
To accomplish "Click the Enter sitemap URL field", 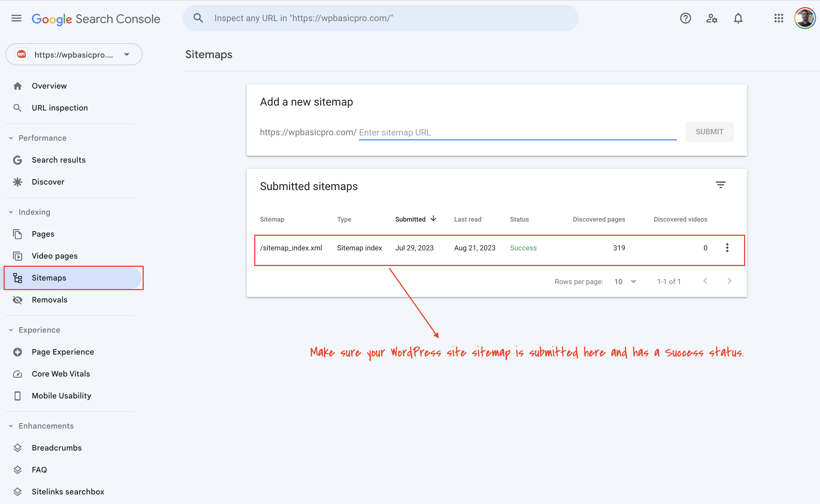I will (x=518, y=133).
